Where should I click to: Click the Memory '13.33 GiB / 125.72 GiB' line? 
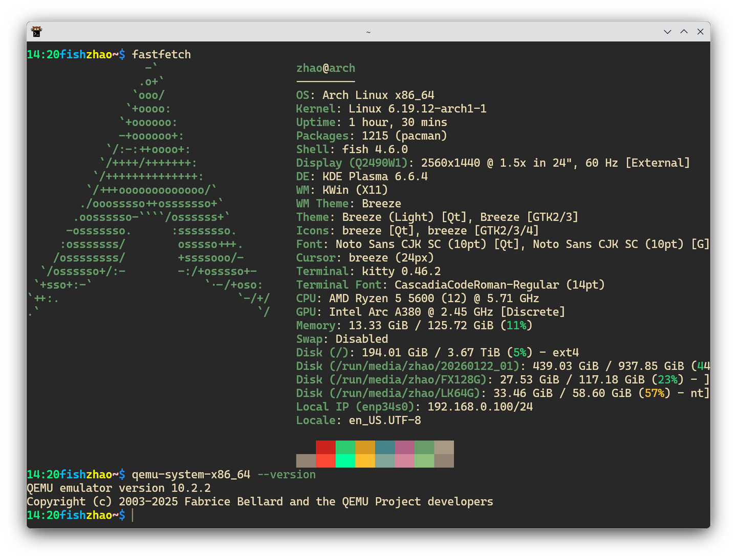click(414, 326)
